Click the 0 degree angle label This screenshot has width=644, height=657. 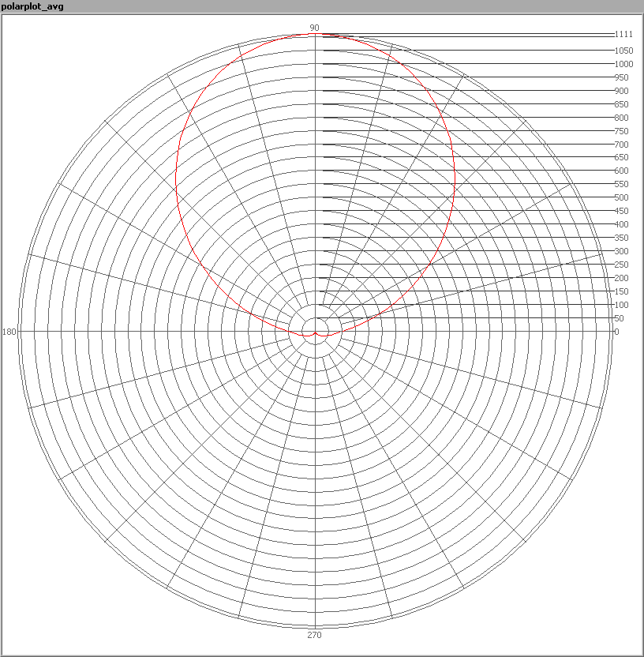[616, 332]
